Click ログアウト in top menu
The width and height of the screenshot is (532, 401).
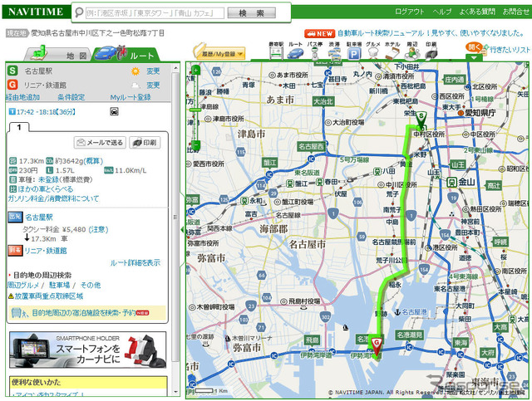[x=410, y=12]
